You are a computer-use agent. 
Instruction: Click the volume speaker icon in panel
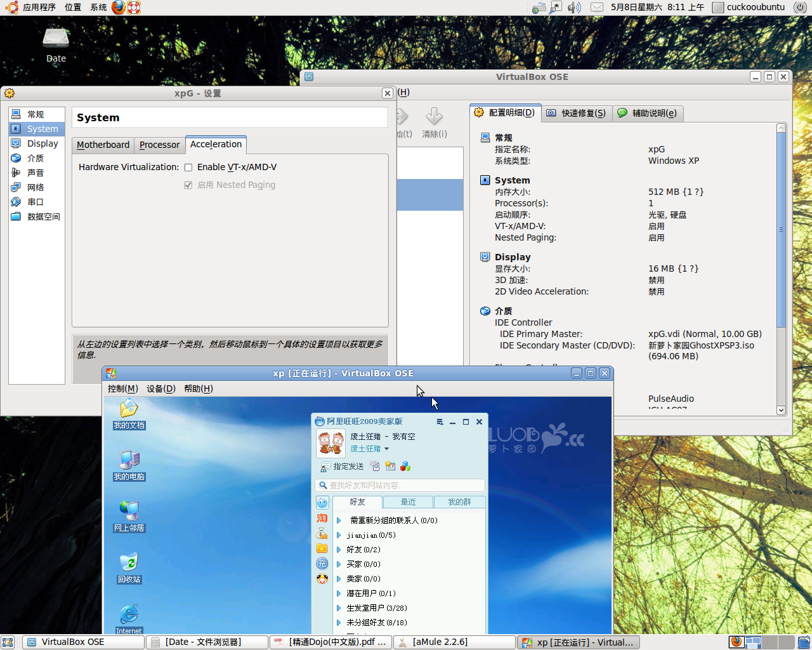(574, 8)
